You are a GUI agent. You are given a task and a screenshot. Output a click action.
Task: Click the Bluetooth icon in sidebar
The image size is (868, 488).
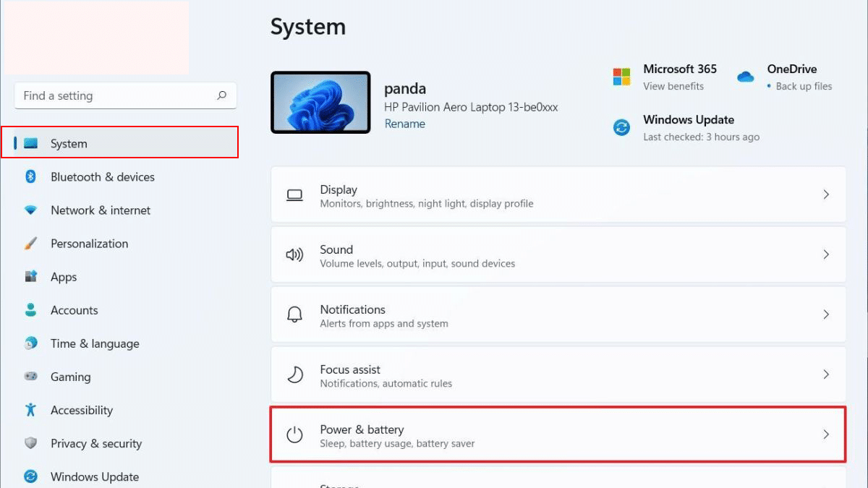[30, 177]
